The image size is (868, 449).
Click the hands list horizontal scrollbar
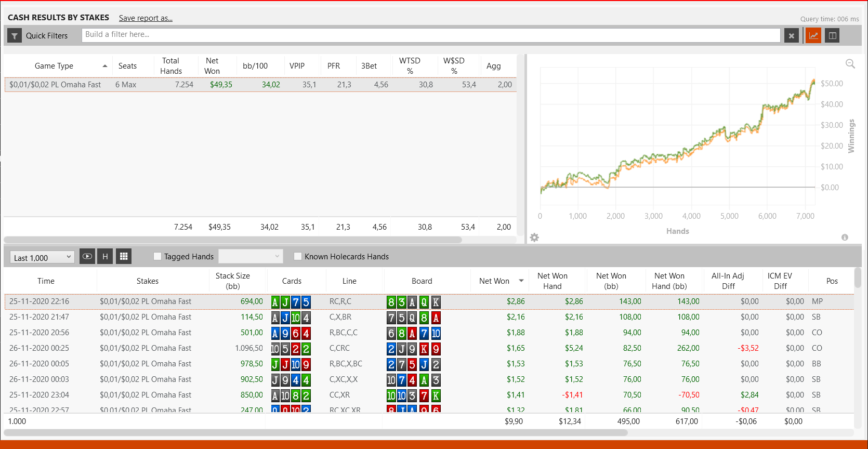tap(316, 432)
